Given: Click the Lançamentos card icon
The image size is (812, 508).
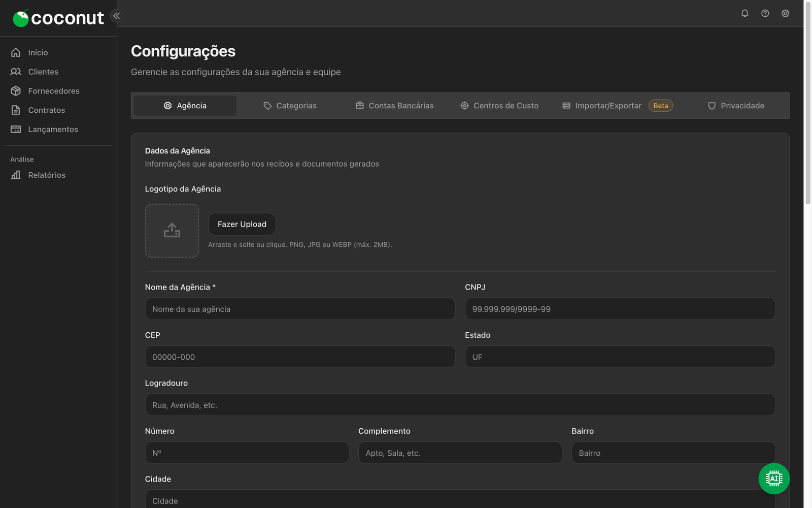Looking at the screenshot, I should point(16,130).
